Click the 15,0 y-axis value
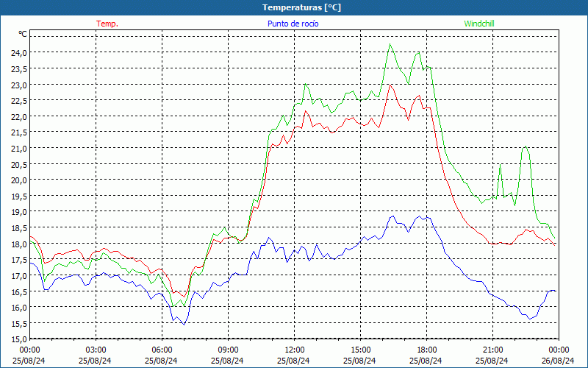Image resolution: width=588 pixels, height=368 pixels. click(x=19, y=339)
